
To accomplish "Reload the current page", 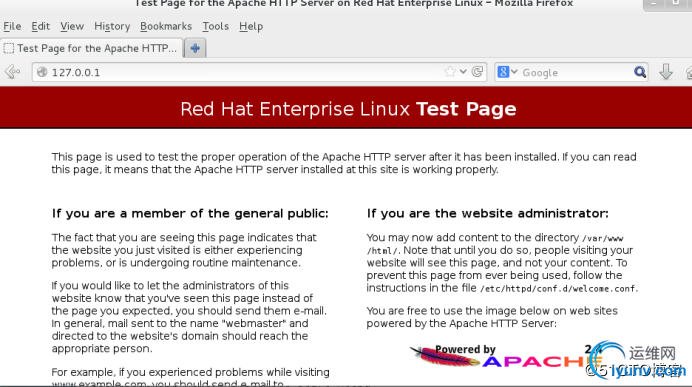I will click(477, 71).
